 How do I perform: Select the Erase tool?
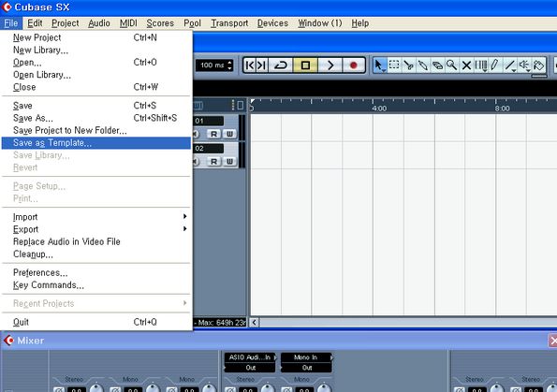pyautogui.click(x=437, y=65)
